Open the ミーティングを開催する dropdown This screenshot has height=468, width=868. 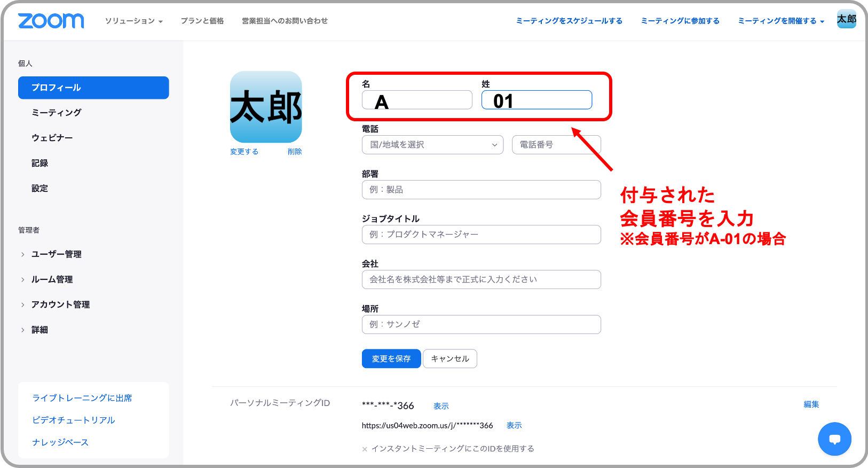click(x=780, y=21)
